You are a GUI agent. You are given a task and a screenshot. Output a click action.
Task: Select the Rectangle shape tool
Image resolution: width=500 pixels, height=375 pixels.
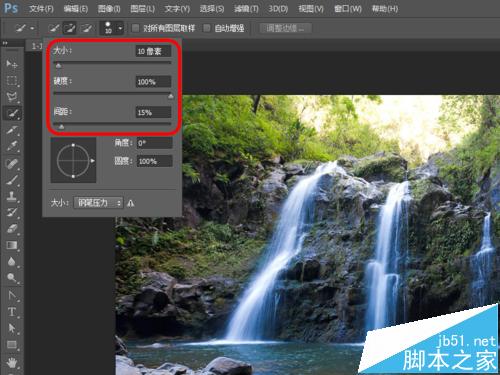(x=12, y=344)
